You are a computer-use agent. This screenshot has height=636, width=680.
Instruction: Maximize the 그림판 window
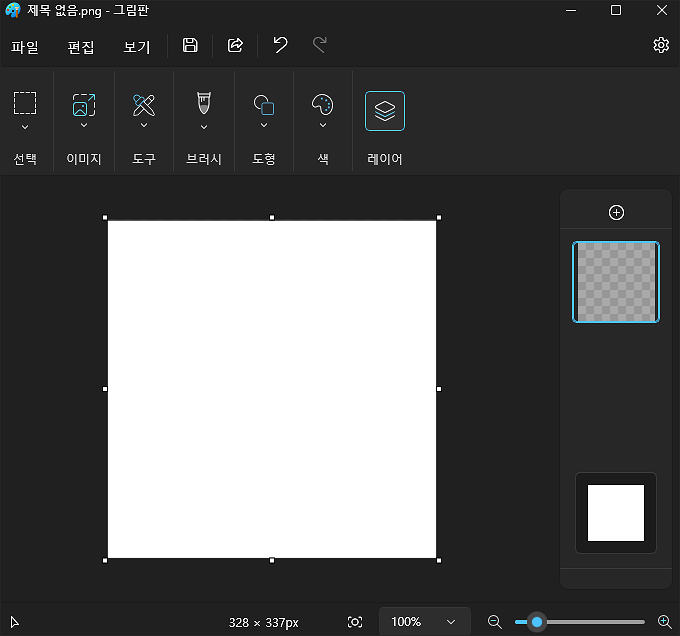[616, 10]
